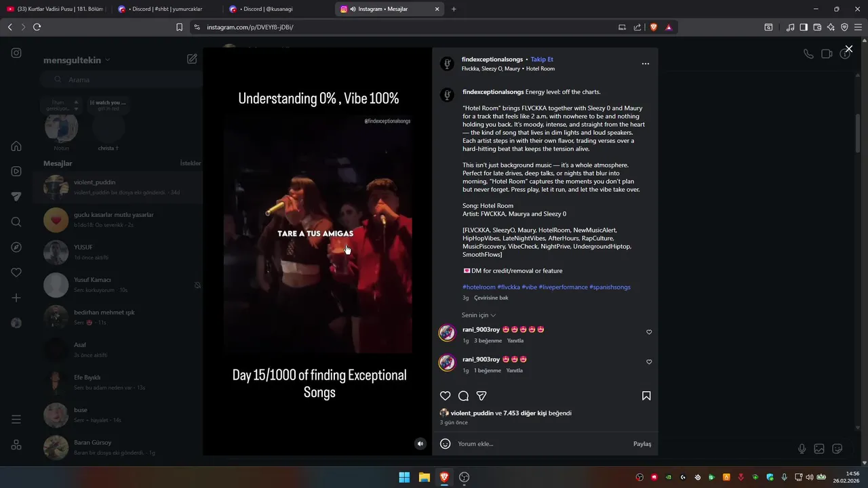
Task: Open hamburger More menu in Instagram sidebar
Action: click(16, 420)
